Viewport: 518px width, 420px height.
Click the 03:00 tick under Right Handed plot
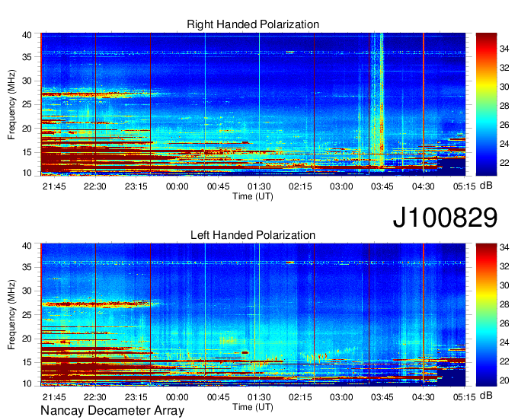341,186
